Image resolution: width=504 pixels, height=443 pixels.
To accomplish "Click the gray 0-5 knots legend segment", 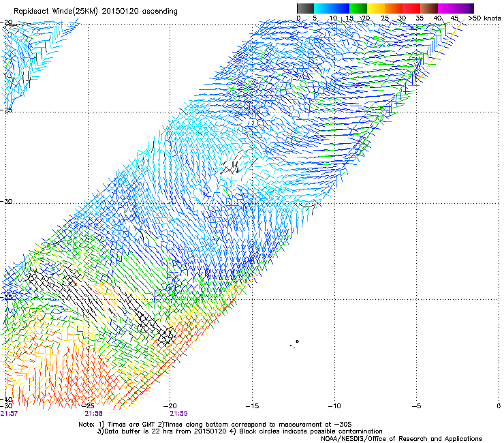I will (x=305, y=8).
